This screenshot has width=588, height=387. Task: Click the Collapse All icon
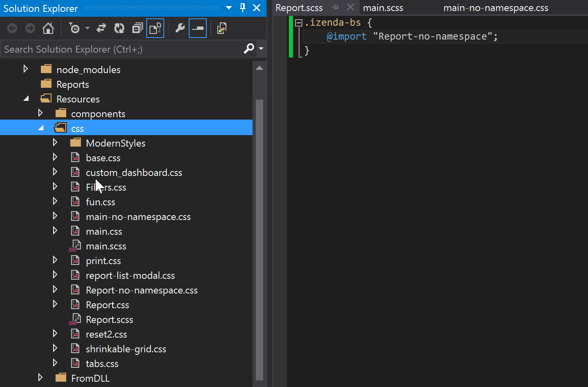[138, 28]
